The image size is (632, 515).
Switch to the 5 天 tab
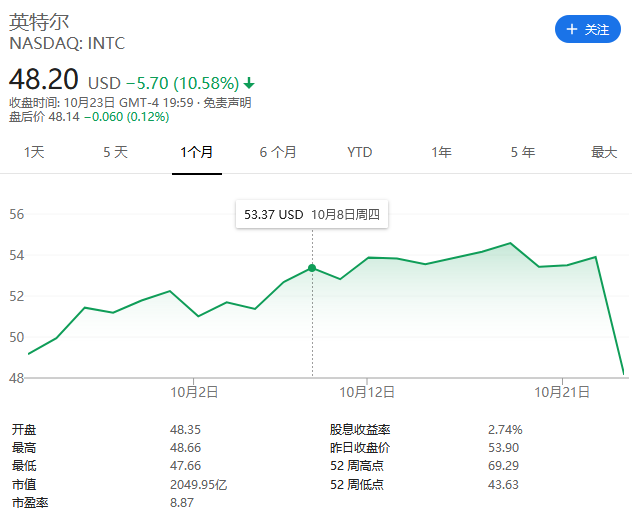(x=116, y=152)
